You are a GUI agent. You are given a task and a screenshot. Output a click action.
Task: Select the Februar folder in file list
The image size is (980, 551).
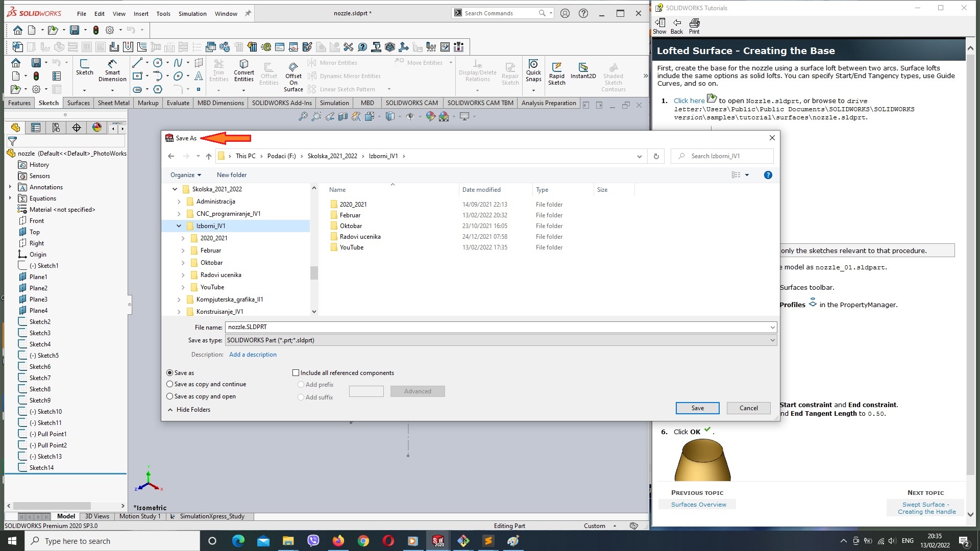tap(350, 215)
